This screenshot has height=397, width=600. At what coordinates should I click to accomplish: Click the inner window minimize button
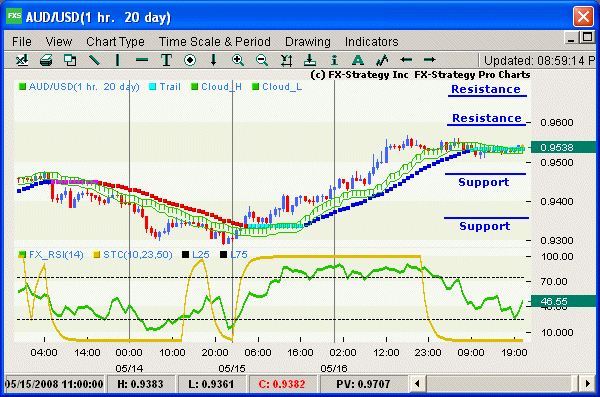tap(571, 38)
